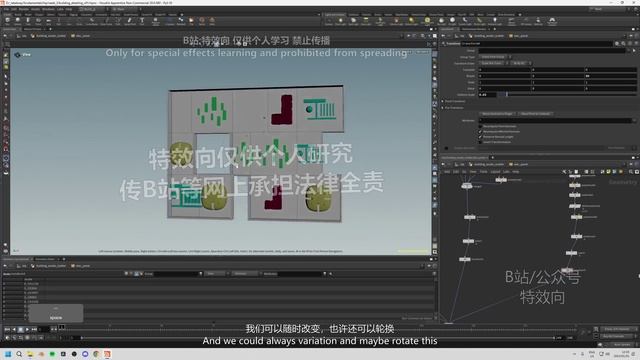Add a Sky Light from the shelf

pyautogui.click(x=441, y=21)
